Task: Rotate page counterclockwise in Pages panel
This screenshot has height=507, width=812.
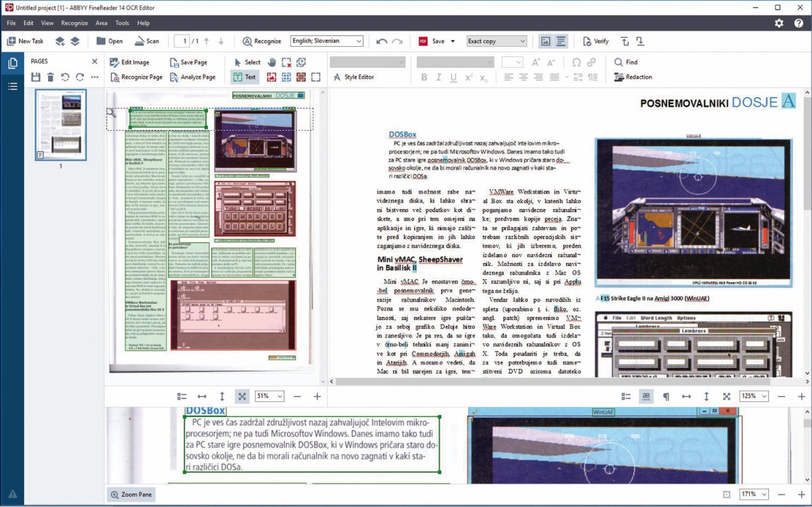Action: [65, 77]
